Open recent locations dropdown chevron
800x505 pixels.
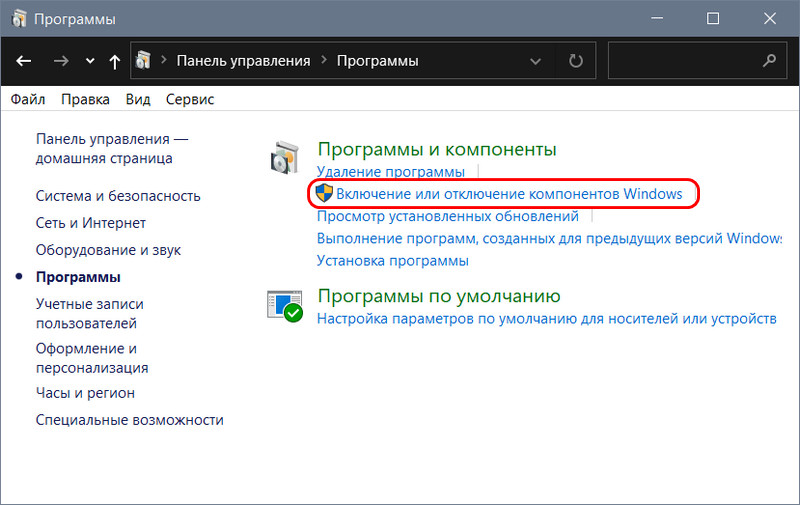90,61
